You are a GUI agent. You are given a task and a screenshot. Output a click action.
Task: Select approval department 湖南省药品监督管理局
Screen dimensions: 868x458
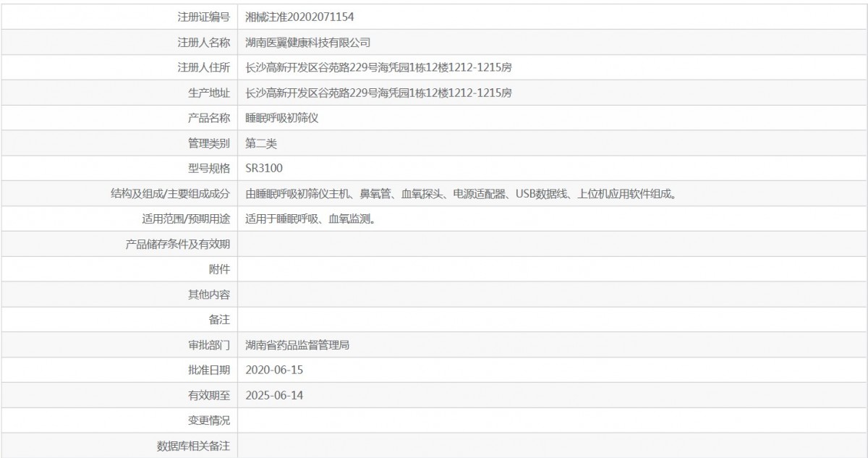pyautogui.click(x=298, y=345)
